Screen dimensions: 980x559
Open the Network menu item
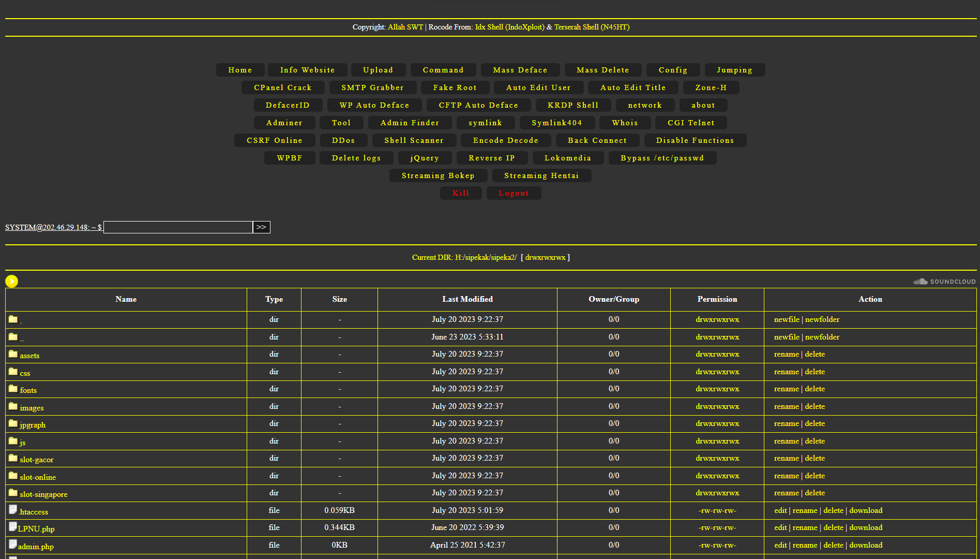click(645, 105)
